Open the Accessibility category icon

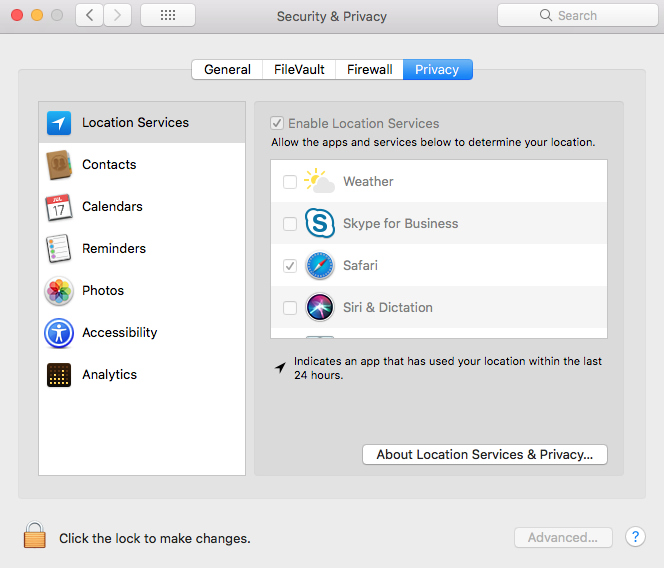pyautogui.click(x=59, y=333)
